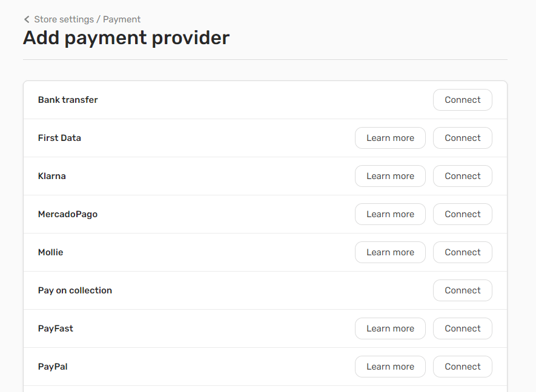This screenshot has height=392, width=536.
Task: Connect the Bank transfer payment method
Action: click(x=462, y=99)
